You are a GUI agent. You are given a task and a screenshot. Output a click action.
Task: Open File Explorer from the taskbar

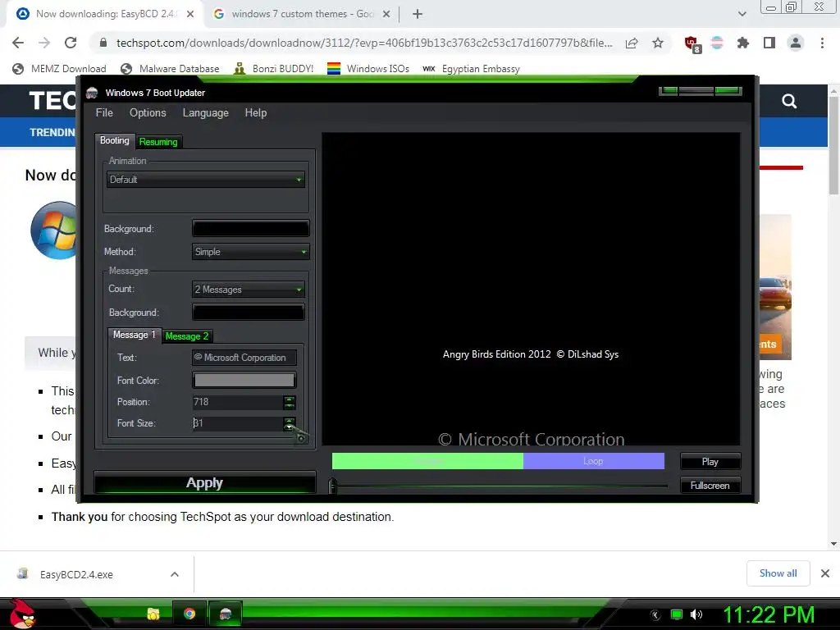click(x=153, y=614)
